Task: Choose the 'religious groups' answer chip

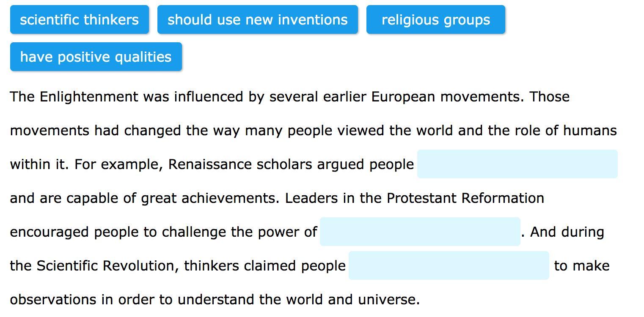Action: coord(435,19)
